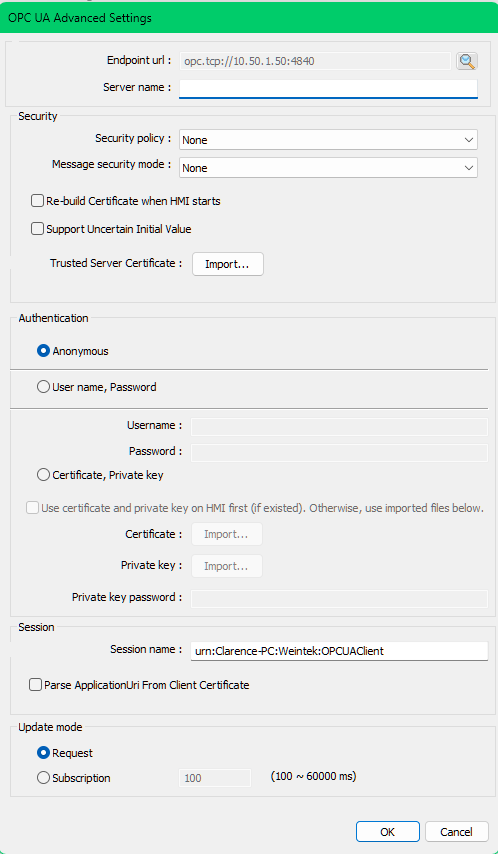Image resolution: width=498 pixels, height=854 pixels.
Task: Click the Session name text field
Action: click(339, 651)
